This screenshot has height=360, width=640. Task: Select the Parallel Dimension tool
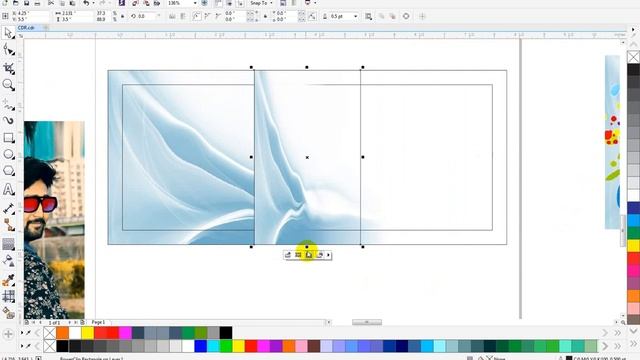point(8,209)
